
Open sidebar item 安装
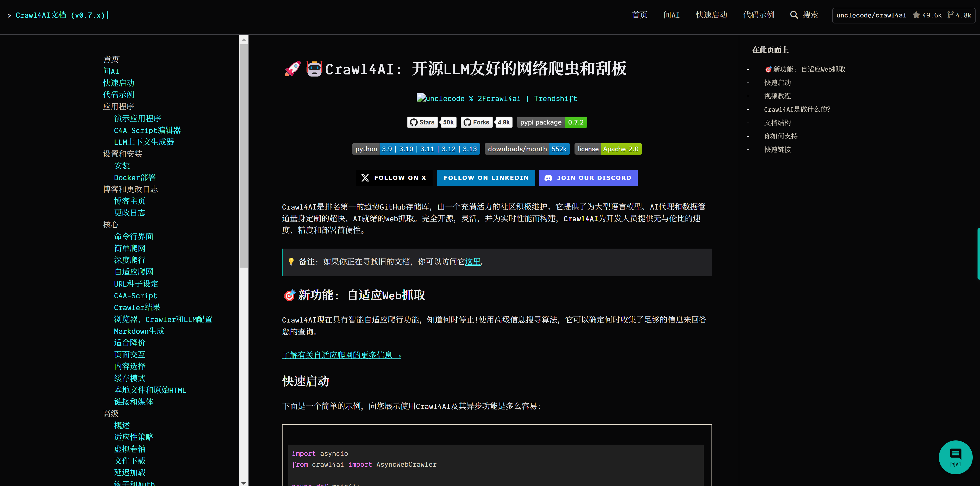tap(122, 165)
